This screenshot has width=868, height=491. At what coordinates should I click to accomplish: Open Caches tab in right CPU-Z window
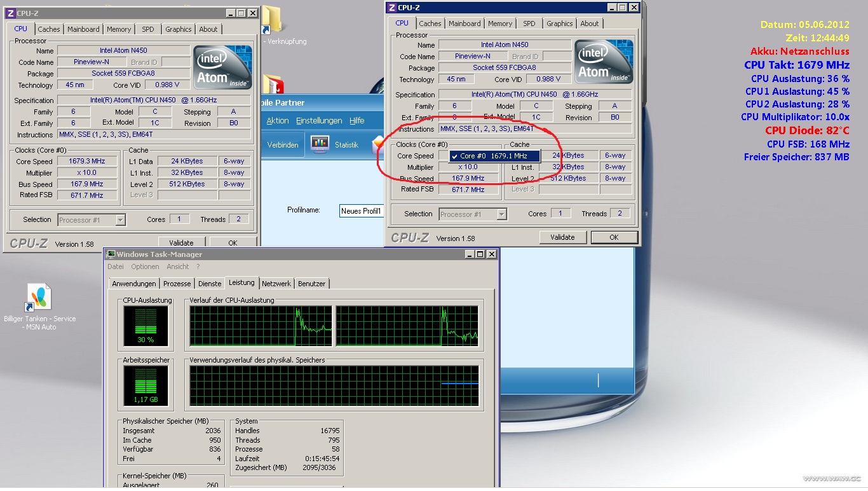tap(430, 24)
